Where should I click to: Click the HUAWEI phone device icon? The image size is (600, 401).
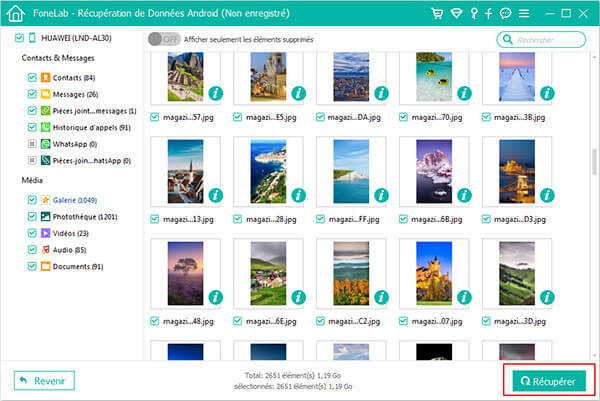click(x=32, y=37)
